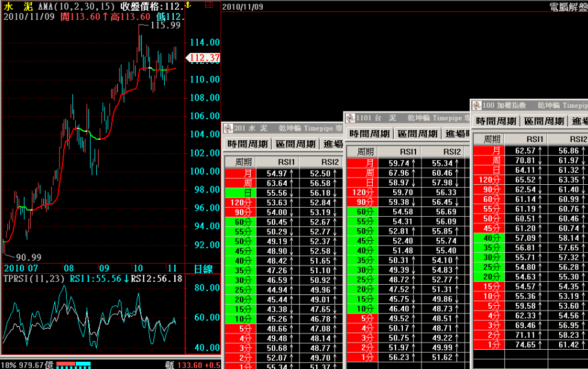The height and width of the screenshot is (369, 588).
Task: Click the yellow anchor icon above the chart
Action: [188, 5]
